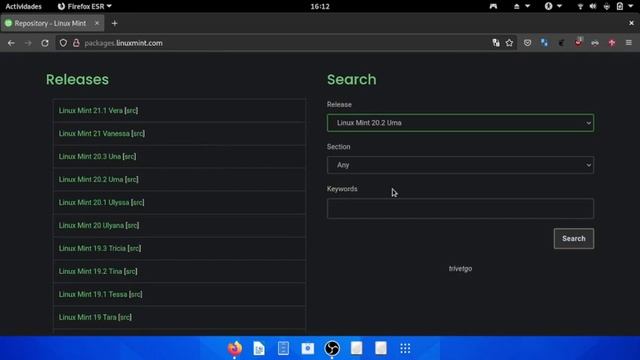Viewport: 640px width, 360px height.
Task: Click the Wi-Fi network icon in the top bar
Action: pyautogui.click(x=580, y=6)
